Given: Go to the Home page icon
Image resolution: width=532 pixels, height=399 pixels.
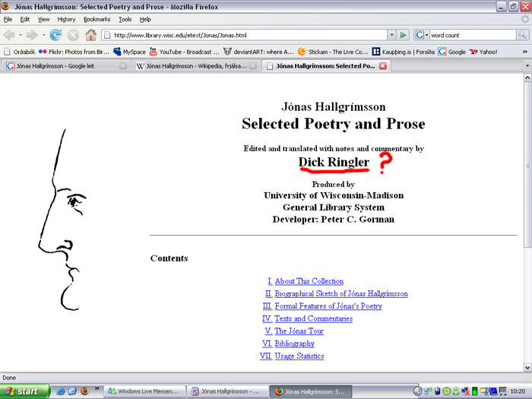Looking at the screenshot, I should tap(90, 35).
